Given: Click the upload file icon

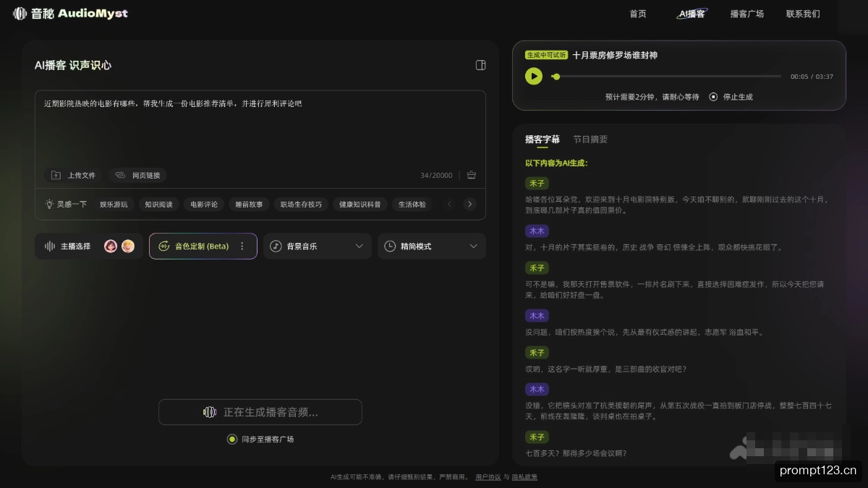Looking at the screenshot, I should pyautogui.click(x=56, y=175).
